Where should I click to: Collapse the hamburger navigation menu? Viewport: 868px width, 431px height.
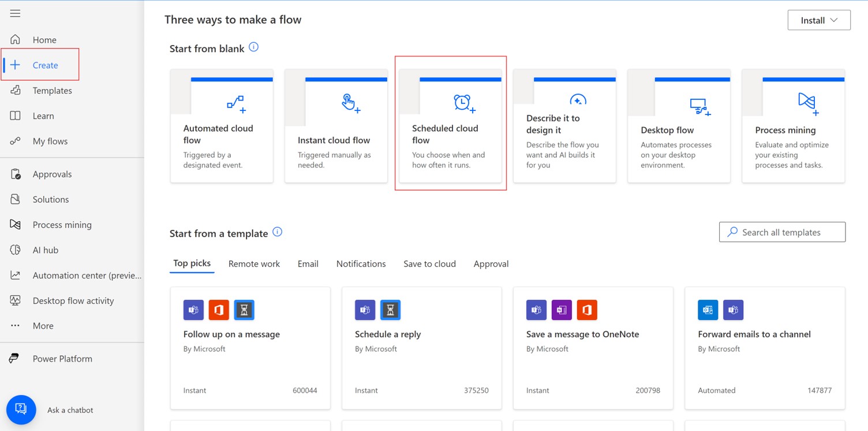(15, 13)
